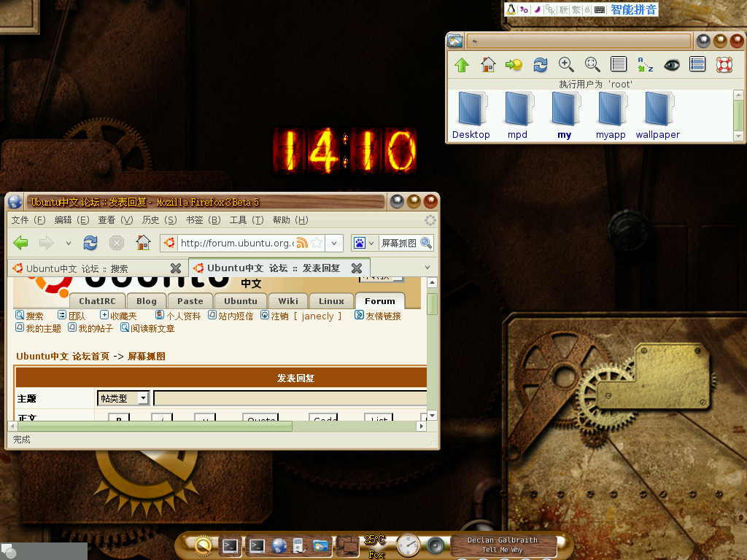Switch file manager to plain list view
The height and width of the screenshot is (560, 747).
(619, 64)
